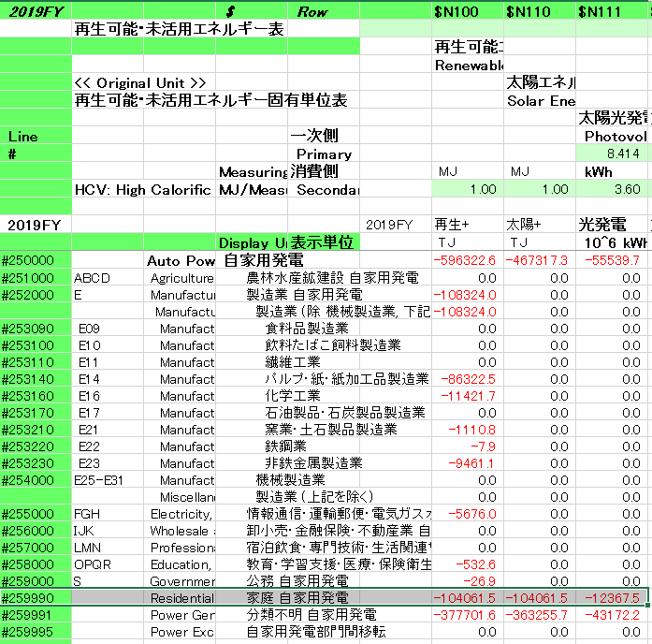Image resolution: width=652 pixels, height=644 pixels.
Task: Select the line number cell #259990
Action: click(x=36, y=598)
